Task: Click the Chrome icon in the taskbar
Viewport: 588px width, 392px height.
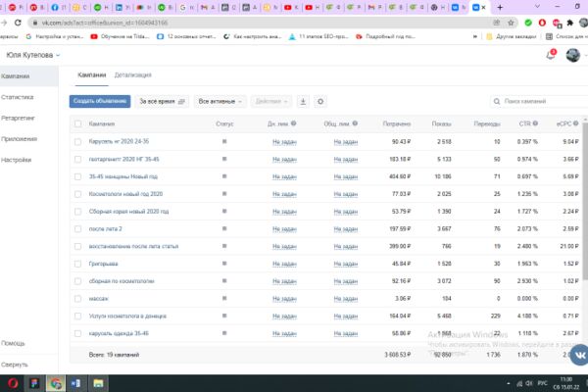Action: coord(56,383)
